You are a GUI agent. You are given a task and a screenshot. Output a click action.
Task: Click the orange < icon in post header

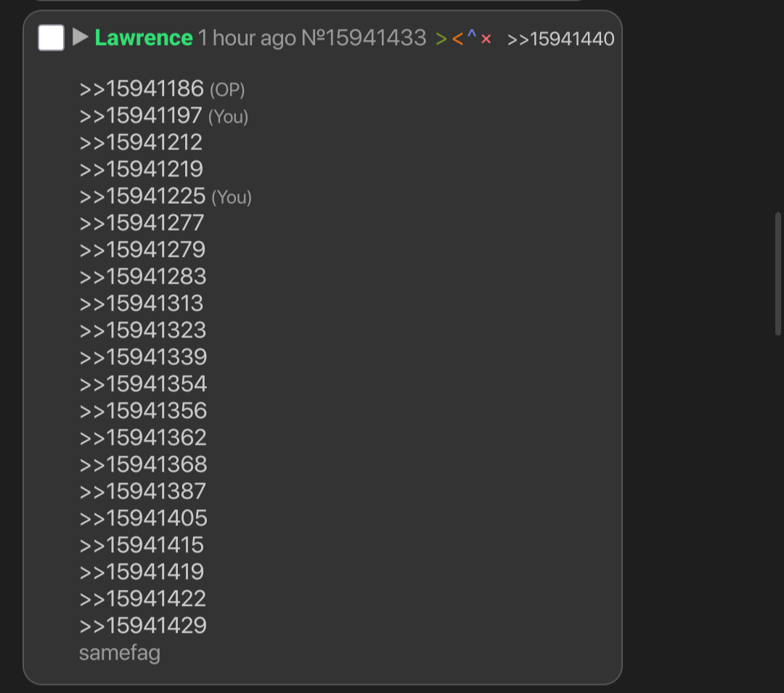click(457, 39)
